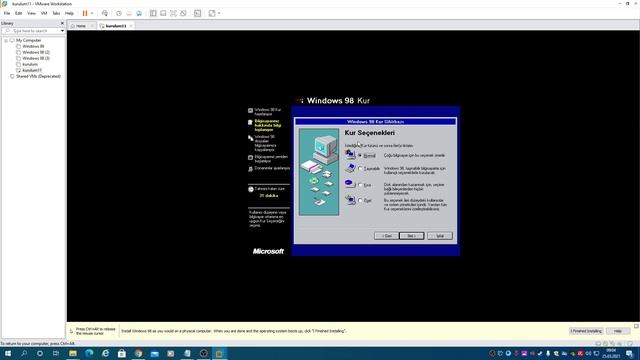
Task: Select Shared VMs (Deprecated)
Action: (38, 76)
